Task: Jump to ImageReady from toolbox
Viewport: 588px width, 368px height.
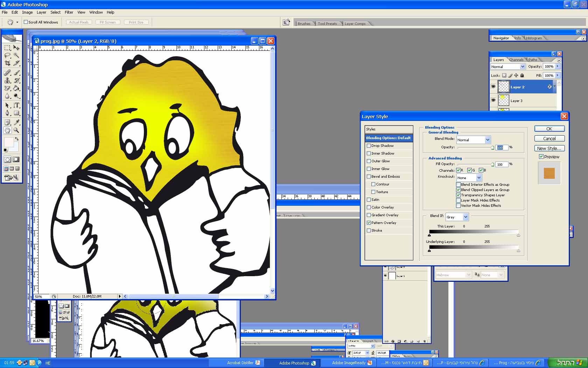Action: [x=12, y=178]
